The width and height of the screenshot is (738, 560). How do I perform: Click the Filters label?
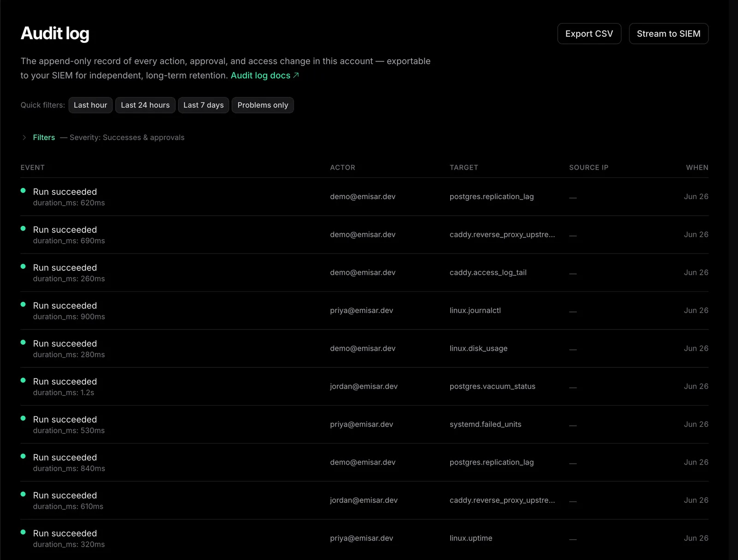pos(44,137)
